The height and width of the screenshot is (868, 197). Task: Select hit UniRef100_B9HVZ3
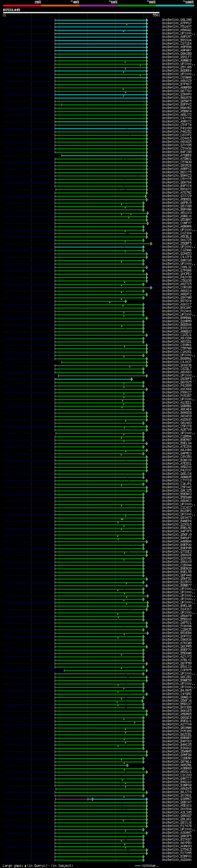point(177,176)
